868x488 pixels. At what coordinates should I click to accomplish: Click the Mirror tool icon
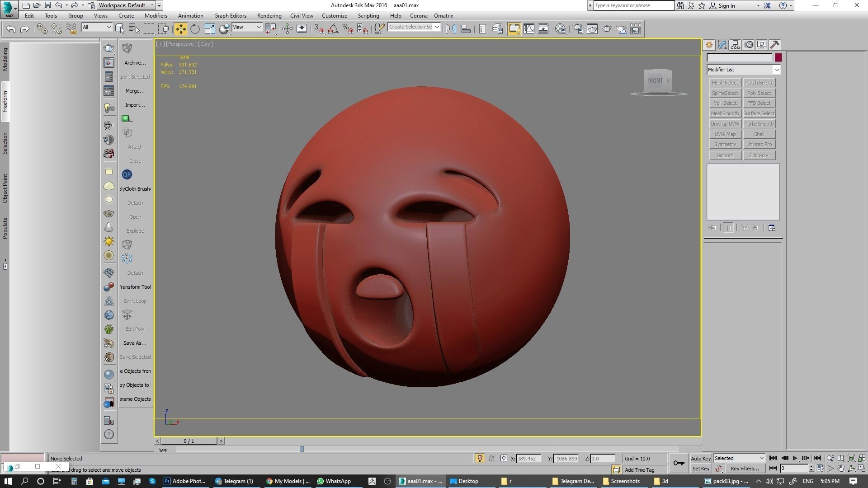point(451,29)
